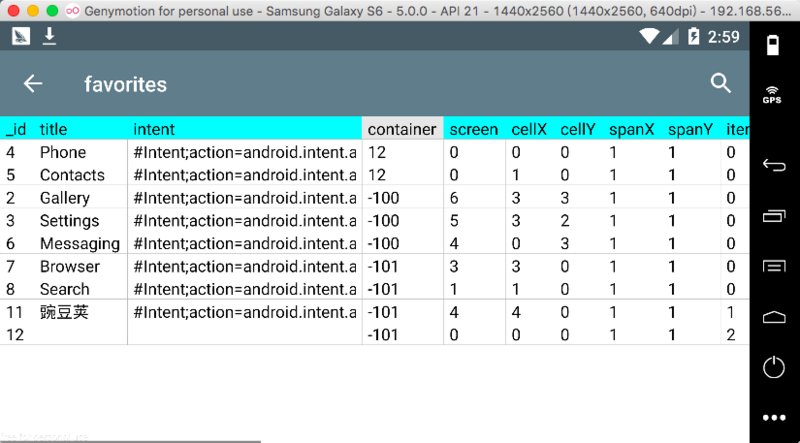This screenshot has width=800, height=443.
Task: Tap the cellular signal status icon
Action: tap(670, 36)
